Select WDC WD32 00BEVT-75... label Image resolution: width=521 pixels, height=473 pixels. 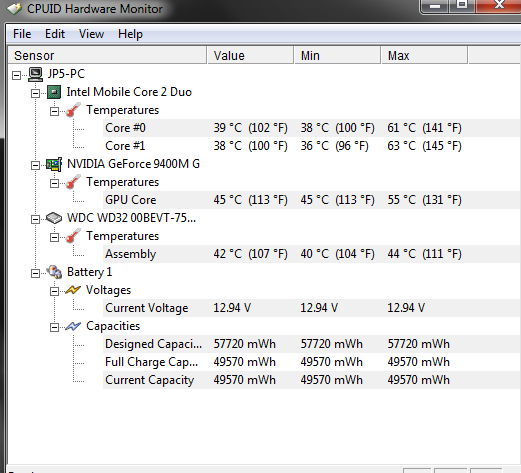(x=131, y=218)
